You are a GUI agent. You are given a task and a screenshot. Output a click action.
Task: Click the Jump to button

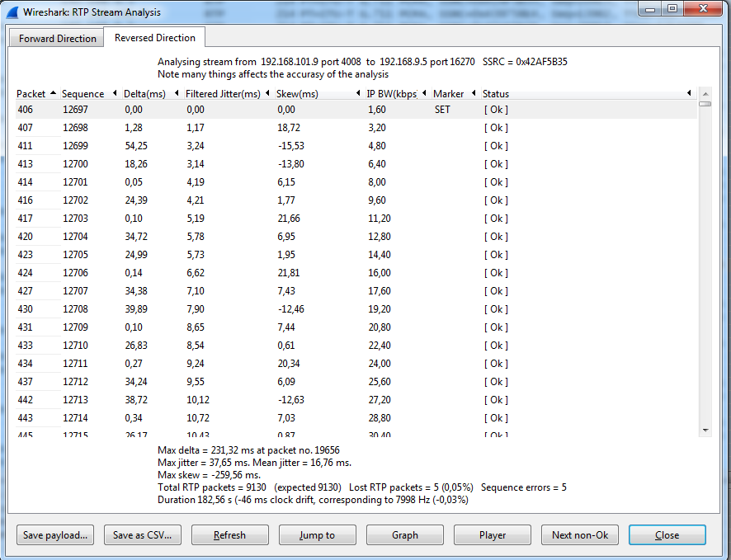coord(317,535)
